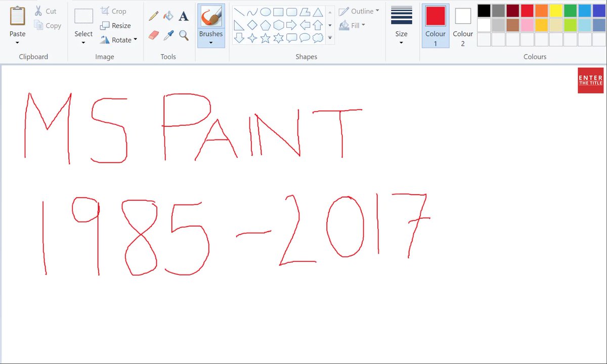Open the Paste dropdown arrow

17,43
